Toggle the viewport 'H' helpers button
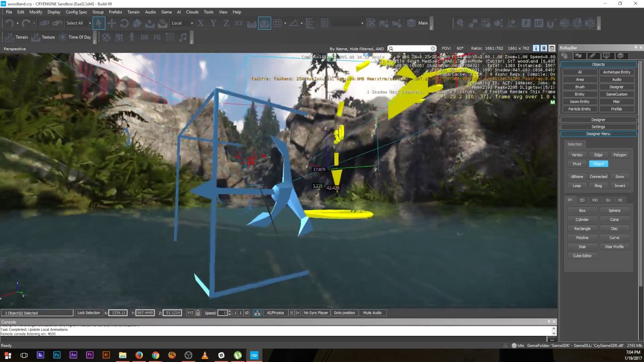 (x=543, y=48)
